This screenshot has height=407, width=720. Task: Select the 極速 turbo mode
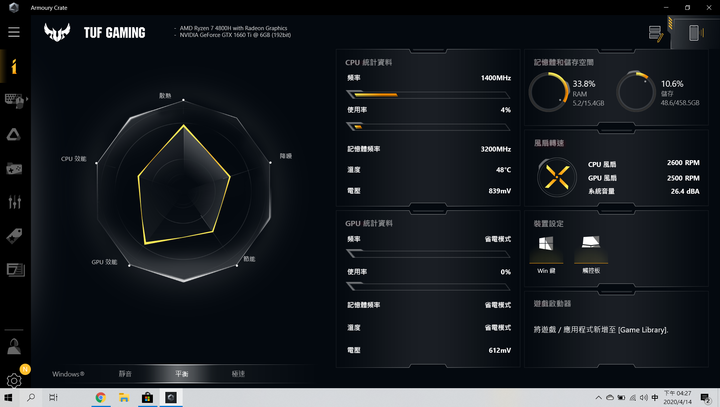pos(238,374)
